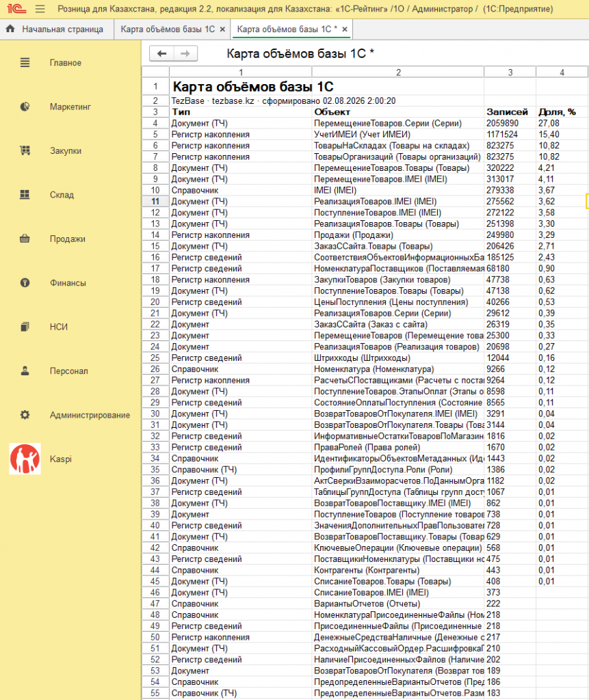The width and height of the screenshot is (589, 700).
Task: Open the Продажи section basket icon
Action: click(25, 239)
